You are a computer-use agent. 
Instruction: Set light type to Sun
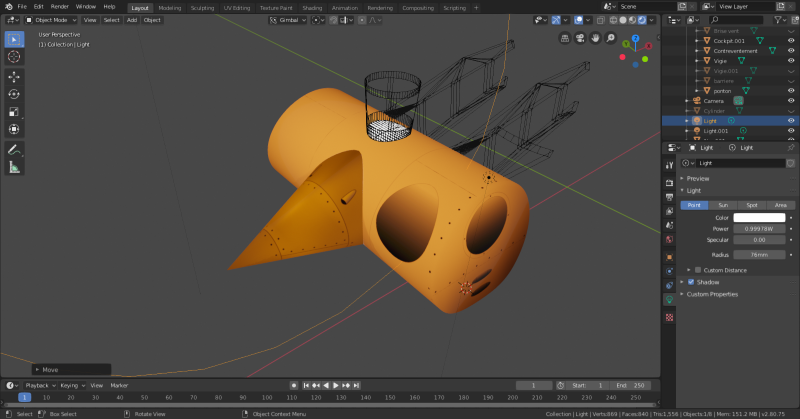click(722, 204)
